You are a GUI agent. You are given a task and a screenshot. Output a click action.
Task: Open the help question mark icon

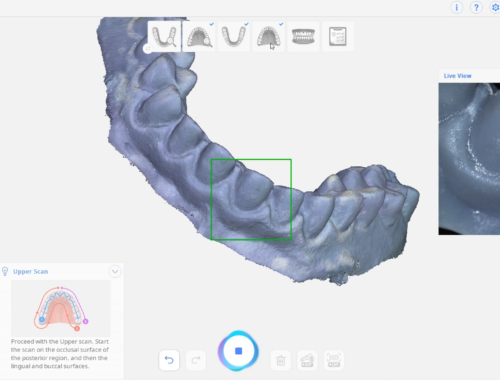[476, 7]
